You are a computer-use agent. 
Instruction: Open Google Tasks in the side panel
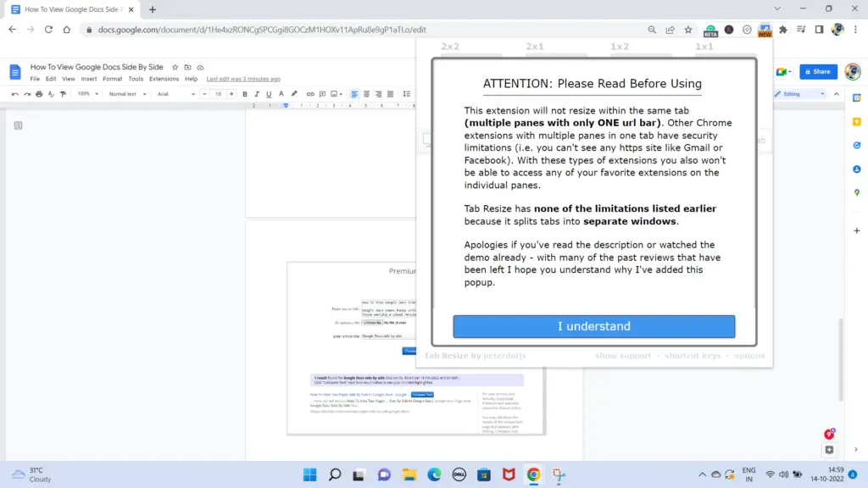[857, 146]
